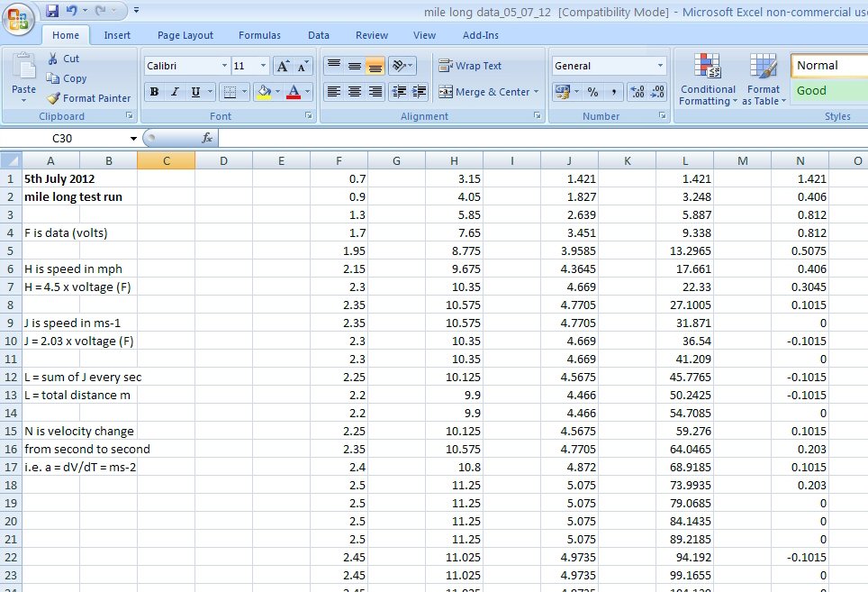Open the Page Layout tab
Image resolution: width=868 pixels, height=592 pixels.
[185, 35]
